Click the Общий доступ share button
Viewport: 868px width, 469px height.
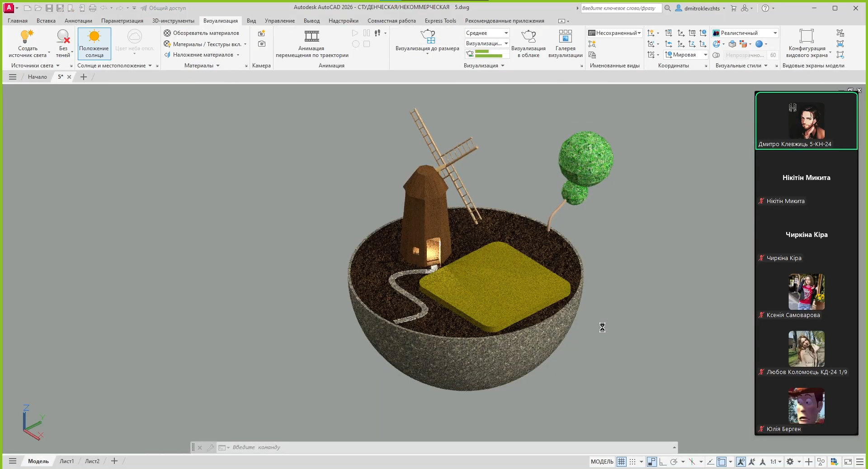coord(163,8)
